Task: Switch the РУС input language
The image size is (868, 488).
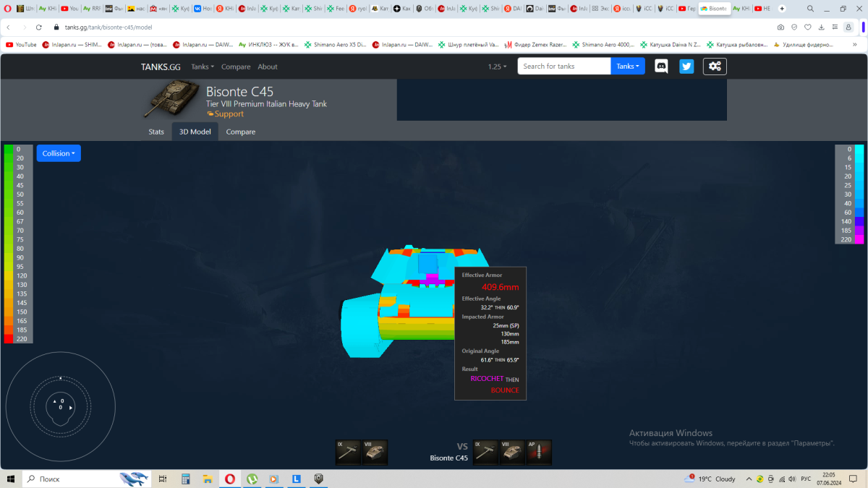Action: click(805, 479)
